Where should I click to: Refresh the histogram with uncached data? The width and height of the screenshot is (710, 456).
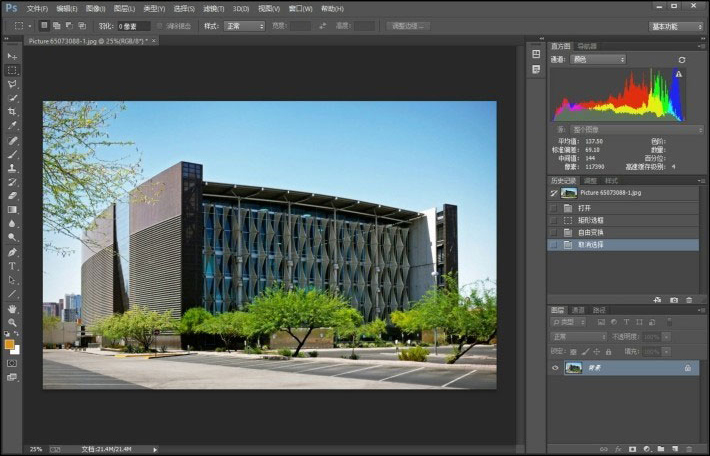coord(681,60)
